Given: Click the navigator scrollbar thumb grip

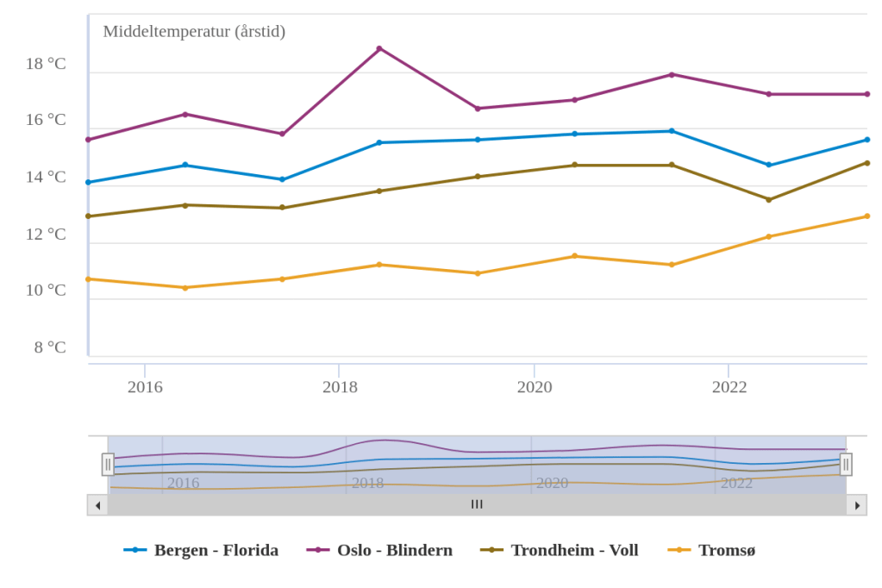Looking at the screenshot, I should tap(477, 505).
